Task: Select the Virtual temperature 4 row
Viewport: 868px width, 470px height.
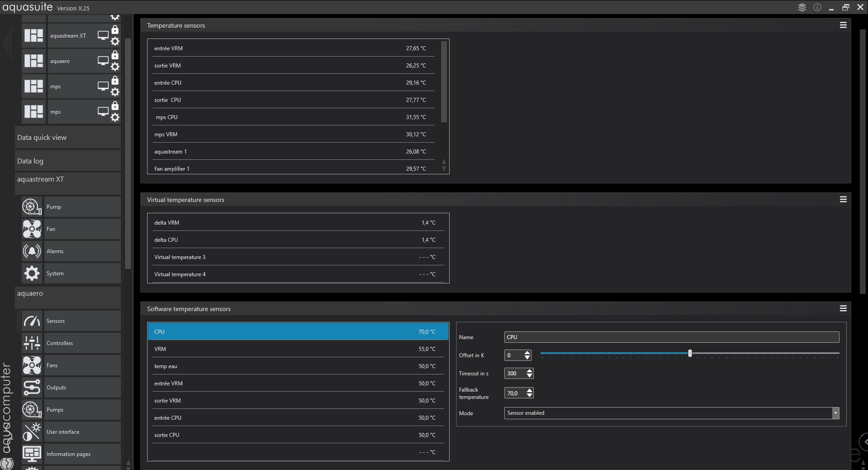Action: coord(298,274)
